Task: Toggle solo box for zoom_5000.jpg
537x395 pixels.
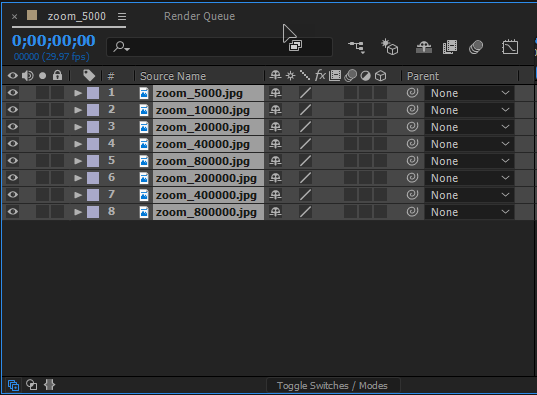Action: pos(42,93)
